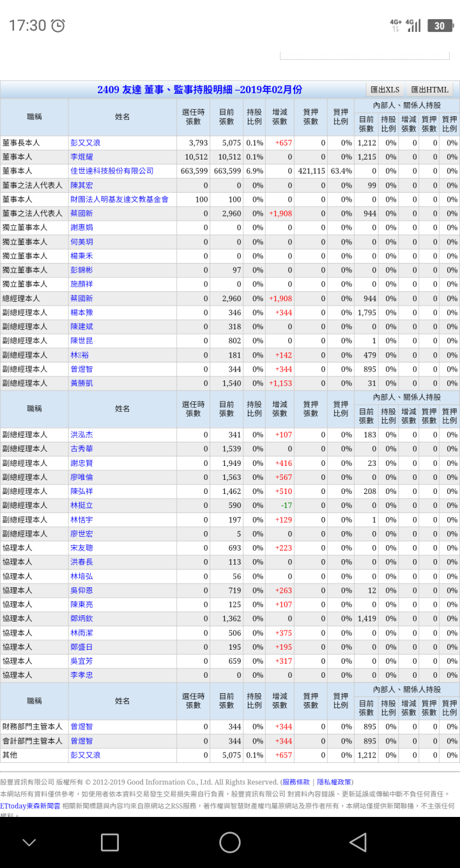The width and height of the screenshot is (460, 868).
Task: Open the 陳世昆 name link
Action: pyautogui.click(x=81, y=341)
